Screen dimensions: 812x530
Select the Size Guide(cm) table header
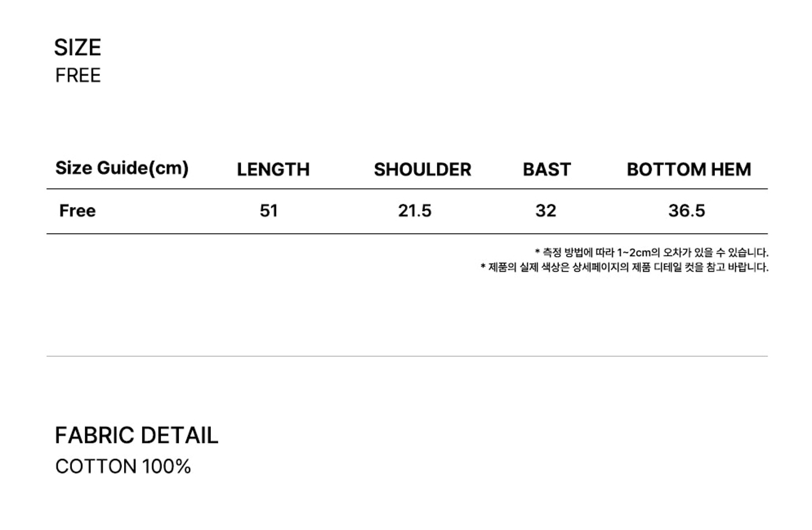pyautogui.click(x=122, y=168)
